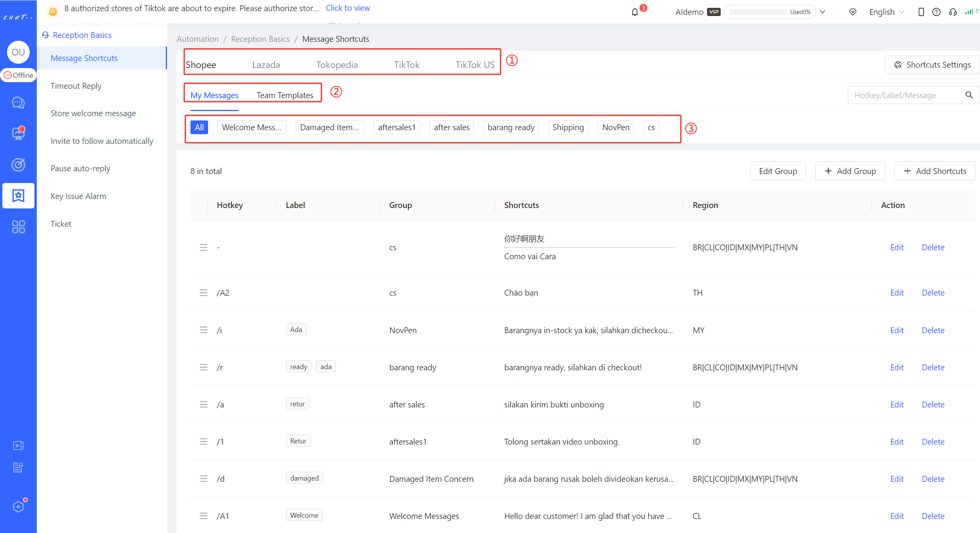Image resolution: width=980 pixels, height=533 pixels.
Task: Click drag handle of the /A1 row
Action: pyautogui.click(x=203, y=516)
